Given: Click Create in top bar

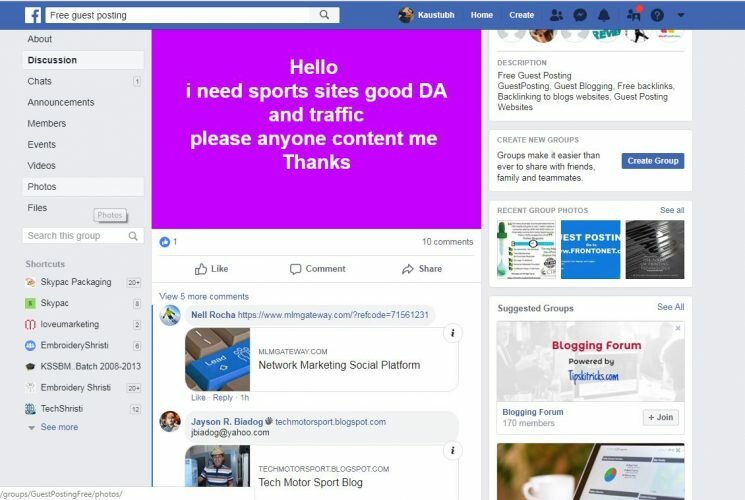Looking at the screenshot, I should tap(521, 15).
